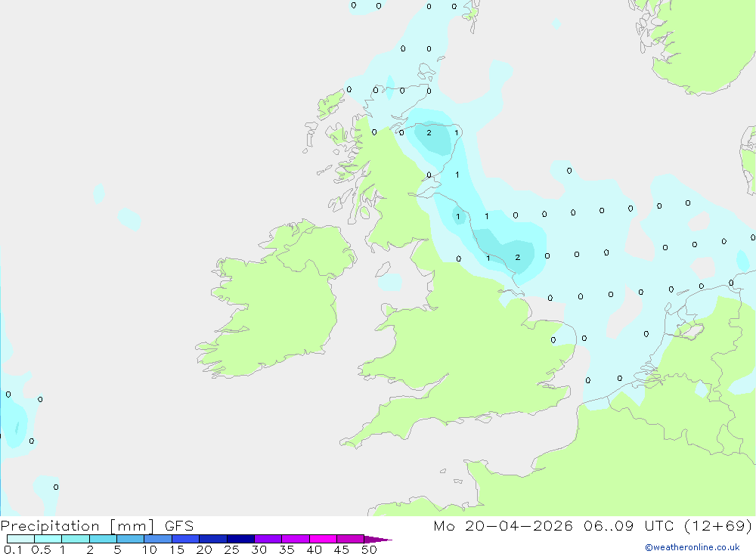Click the "30" legend scale label
756x554 pixels.
(259, 549)
